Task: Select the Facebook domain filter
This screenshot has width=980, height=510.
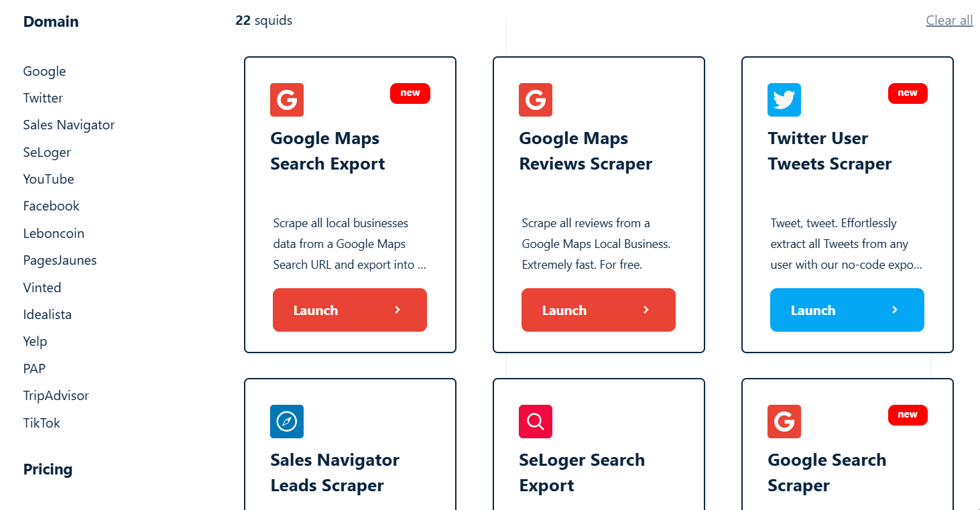Action: (51, 206)
